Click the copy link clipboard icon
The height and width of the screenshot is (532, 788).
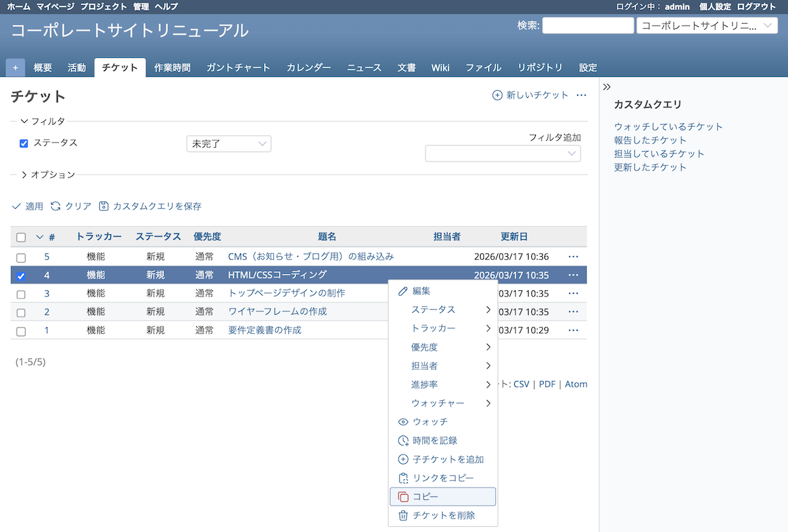[404, 478]
